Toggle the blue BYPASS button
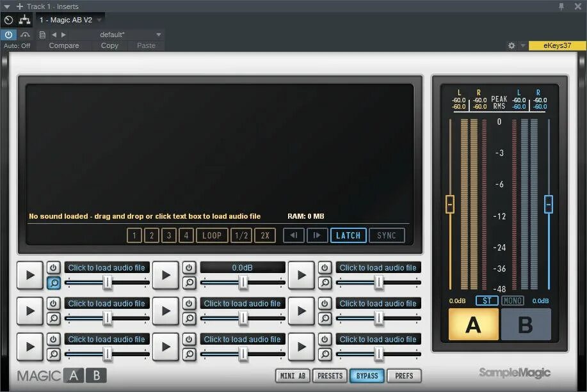Image resolution: width=587 pixels, height=392 pixels. click(367, 375)
